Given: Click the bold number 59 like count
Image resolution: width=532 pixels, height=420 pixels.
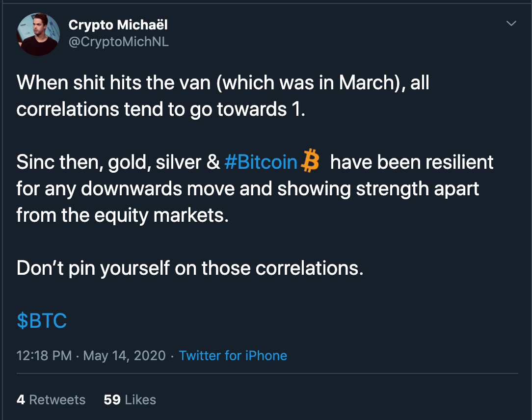Looking at the screenshot, I should 112,400.
